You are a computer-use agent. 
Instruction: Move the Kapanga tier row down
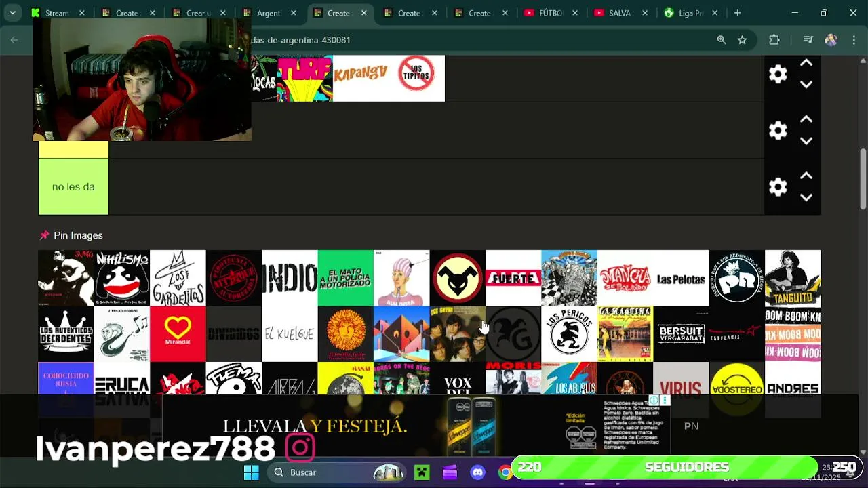coord(806,85)
